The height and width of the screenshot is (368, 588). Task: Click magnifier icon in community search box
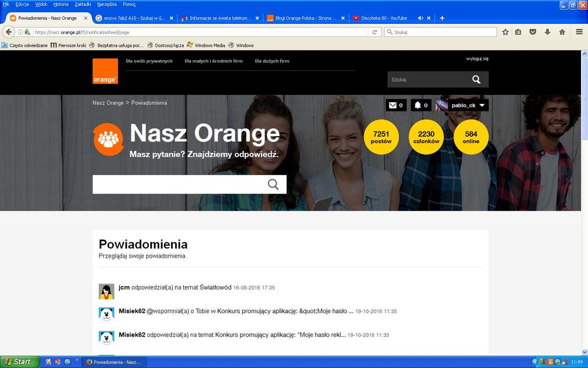click(273, 184)
